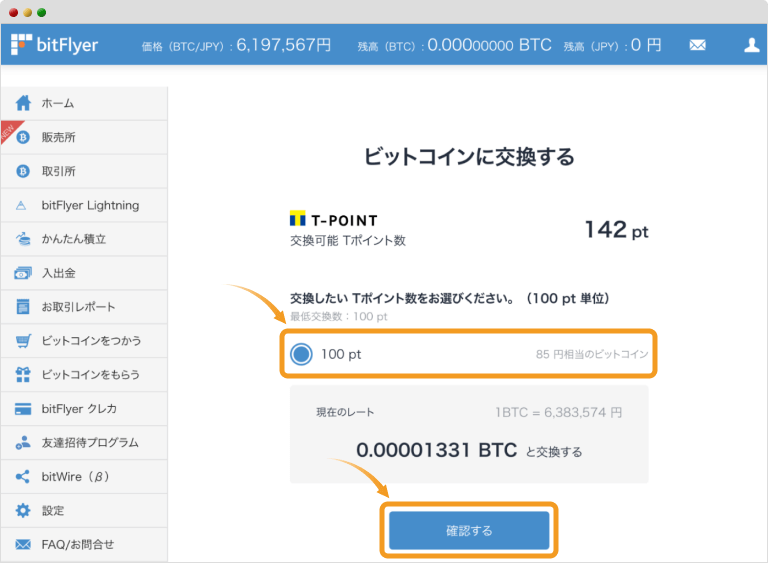
Task: Click the share icon beside bitWire
Action: [x=23, y=476]
